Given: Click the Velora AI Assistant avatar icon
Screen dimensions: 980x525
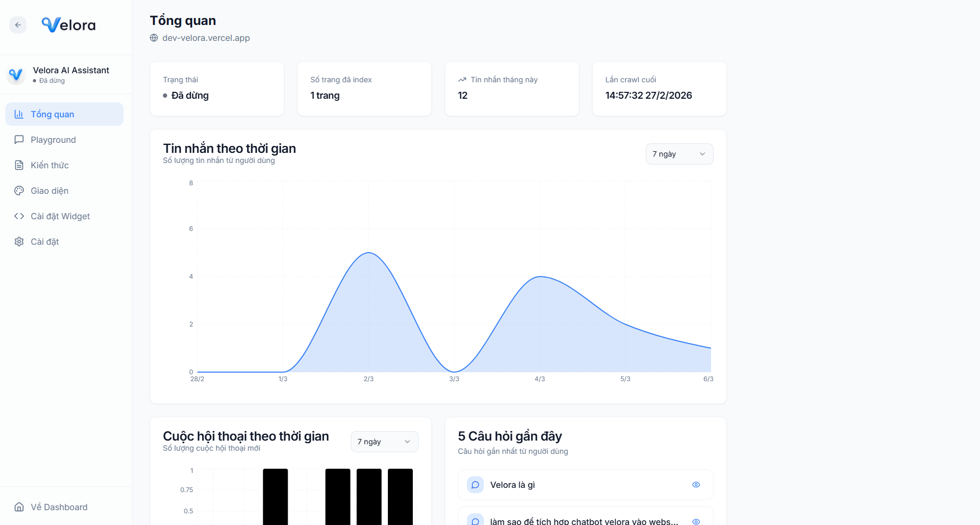Looking at the screenshot, I should pos(16,75).
